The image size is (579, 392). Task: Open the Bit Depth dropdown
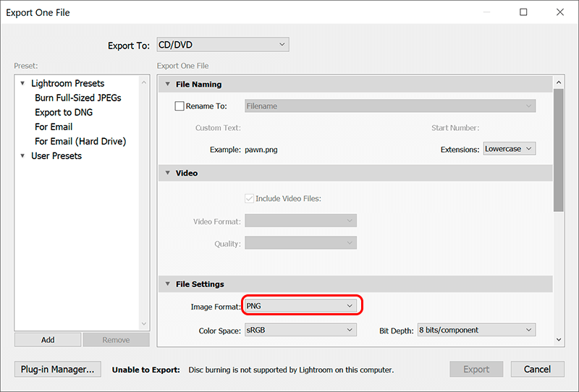tap(476, 330)
